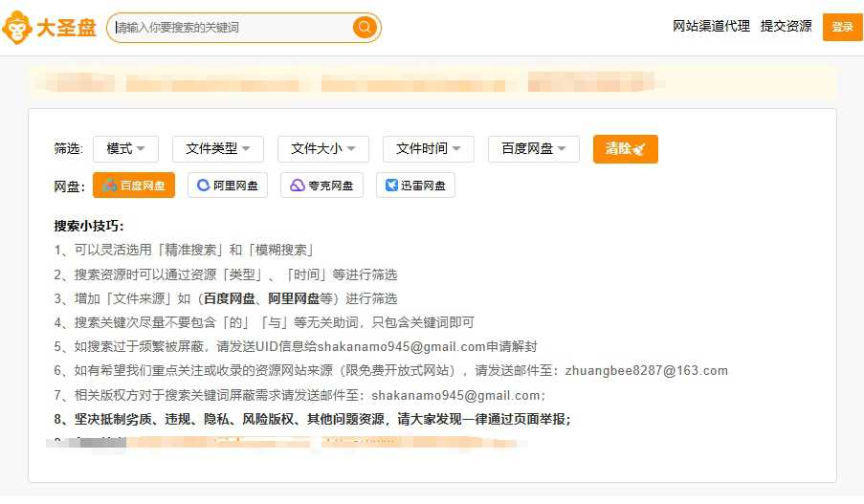Click the 大圣盘 monkey logo icon
This screenshot has width=864, height=504.
pos(17,28)
